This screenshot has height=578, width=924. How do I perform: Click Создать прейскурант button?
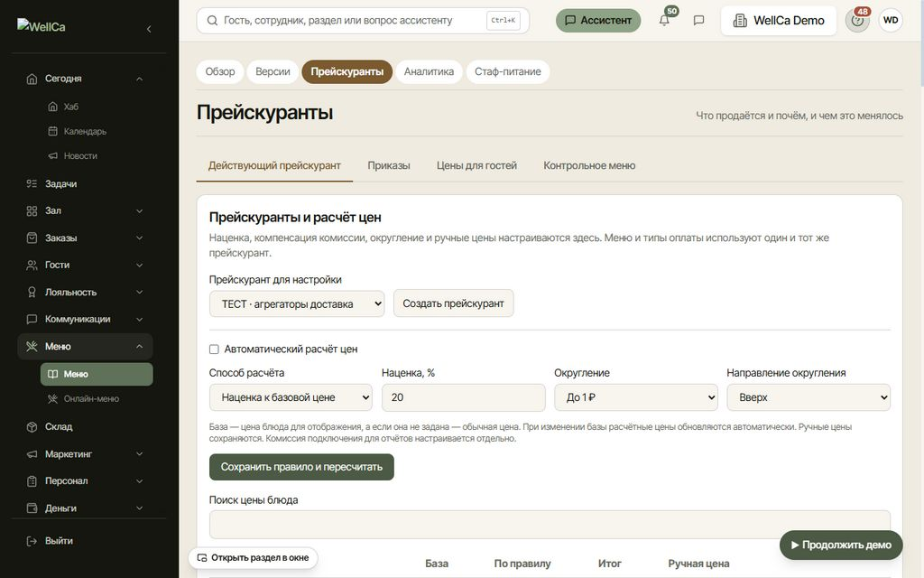click(x=453, y=303)
